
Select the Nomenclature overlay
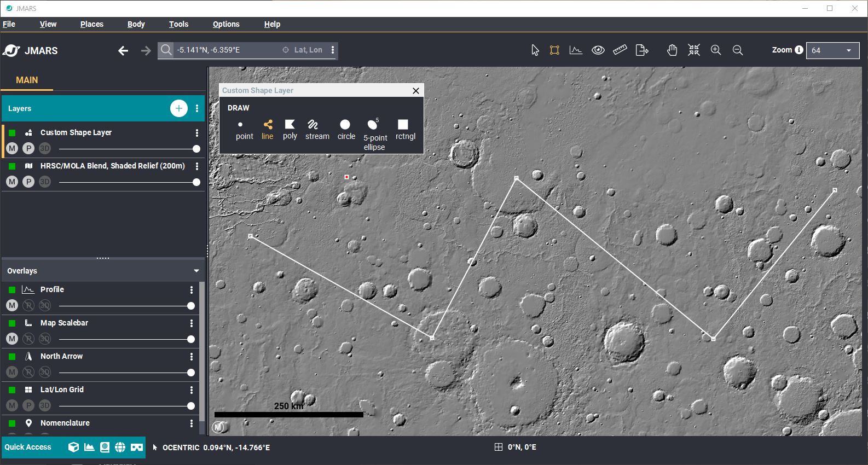65,423
